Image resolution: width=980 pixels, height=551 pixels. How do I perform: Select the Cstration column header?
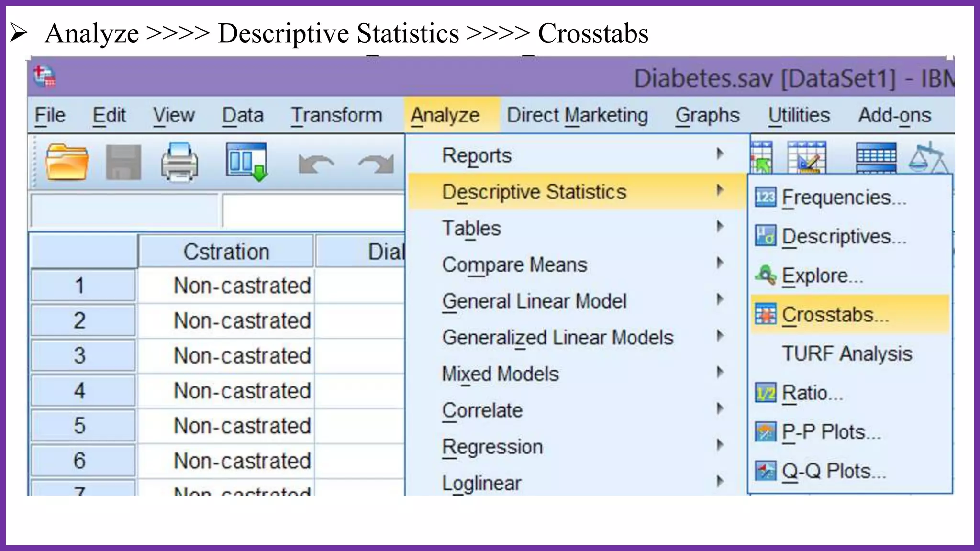click(226, 251)
